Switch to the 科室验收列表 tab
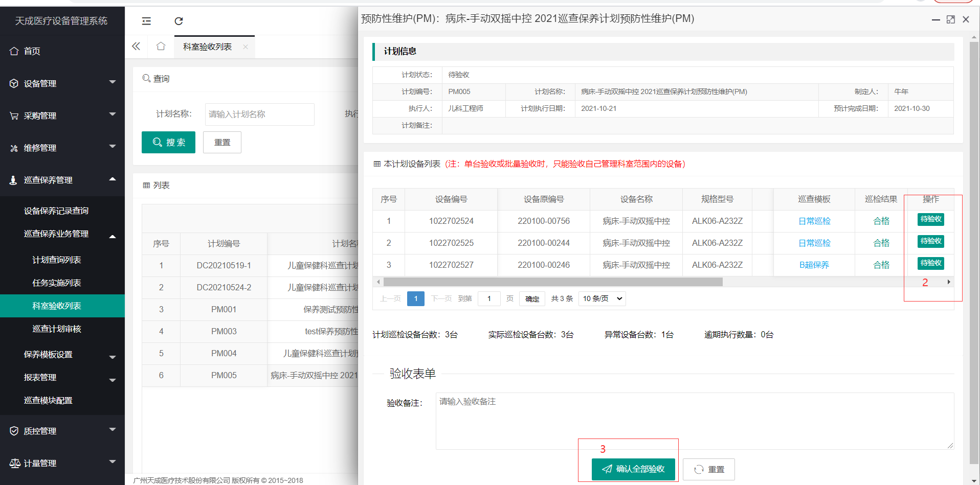980x485 pixels. [x=208, y=47]
